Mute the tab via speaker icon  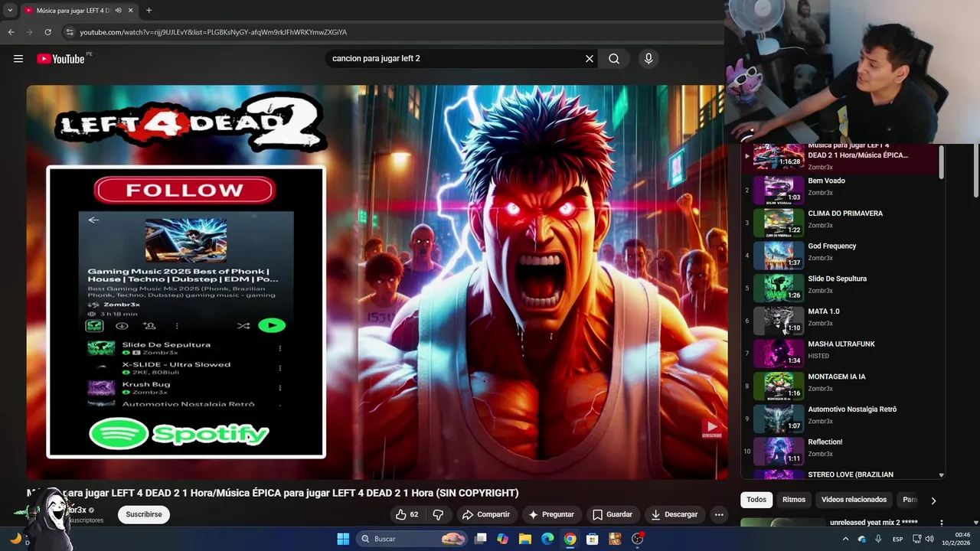coord(118,11)
